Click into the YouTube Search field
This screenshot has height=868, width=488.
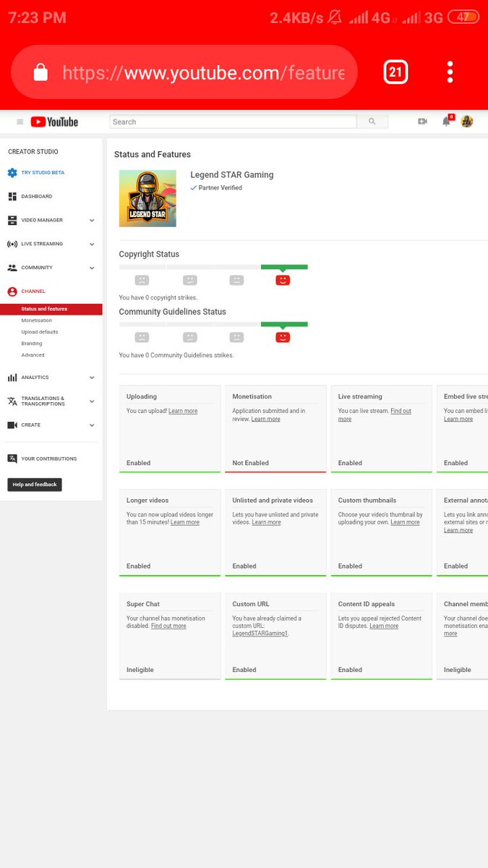(x=233, y=122)
